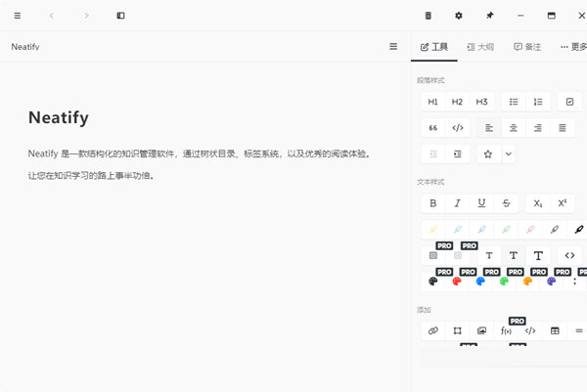Image resolution: width=587 pixels, height=392 pixels.
Task: Expand the dropdown arrow next to star
Action: point(509,154)
